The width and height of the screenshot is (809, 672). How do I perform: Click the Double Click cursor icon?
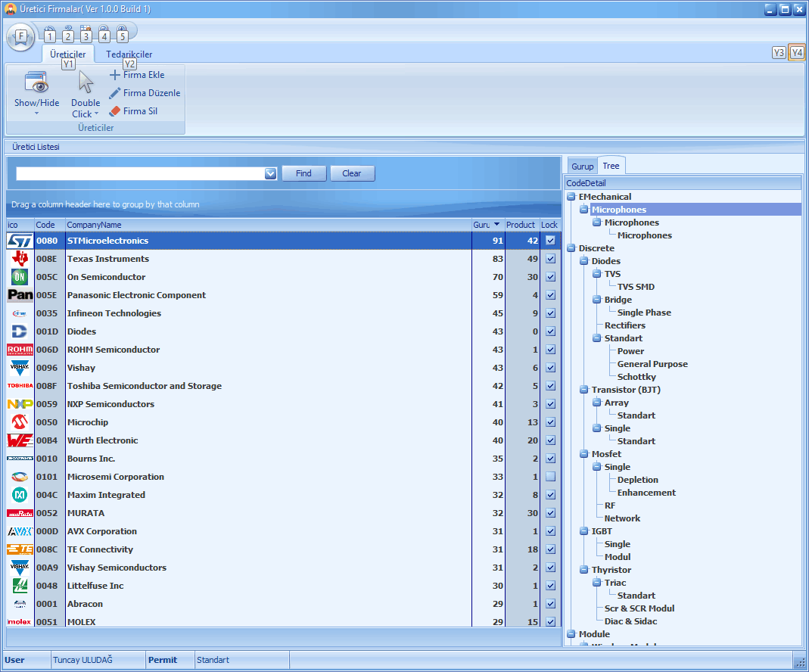point(86,82)
